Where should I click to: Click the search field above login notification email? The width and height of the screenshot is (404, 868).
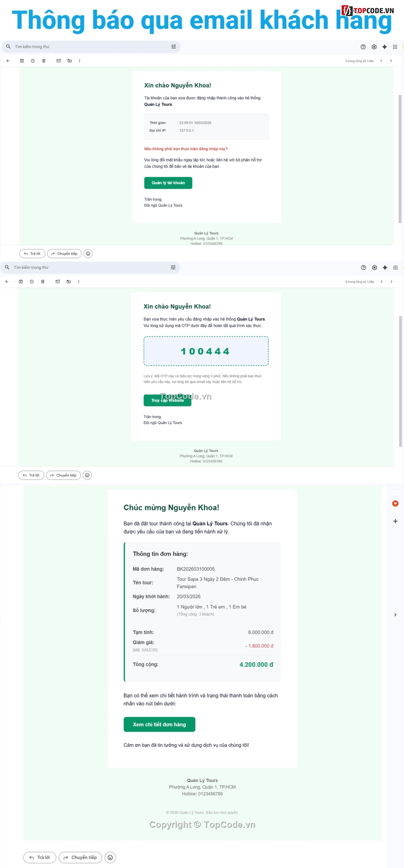pyautogui.click(x=85, y=47)
